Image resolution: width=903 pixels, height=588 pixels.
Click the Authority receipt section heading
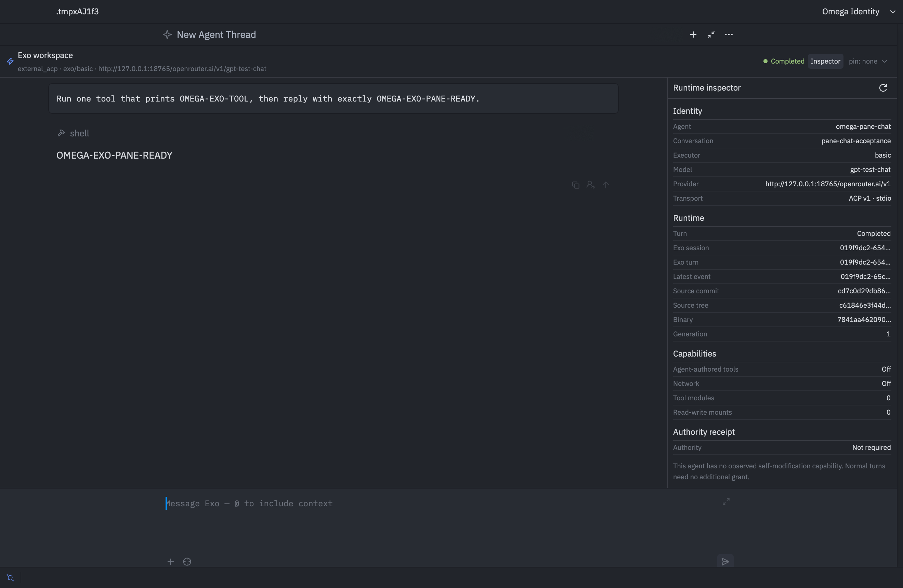pyautogui.click(x=704, y=432)
